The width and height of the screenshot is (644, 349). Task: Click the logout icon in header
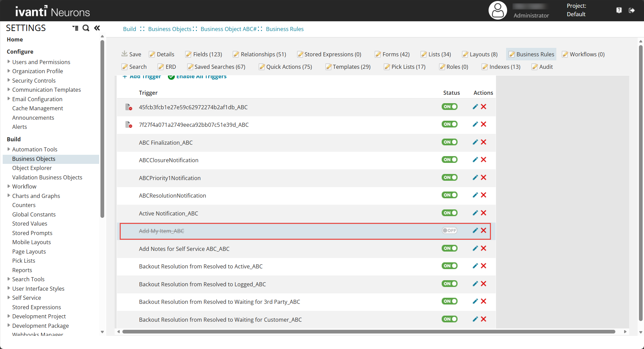point(632,10)
